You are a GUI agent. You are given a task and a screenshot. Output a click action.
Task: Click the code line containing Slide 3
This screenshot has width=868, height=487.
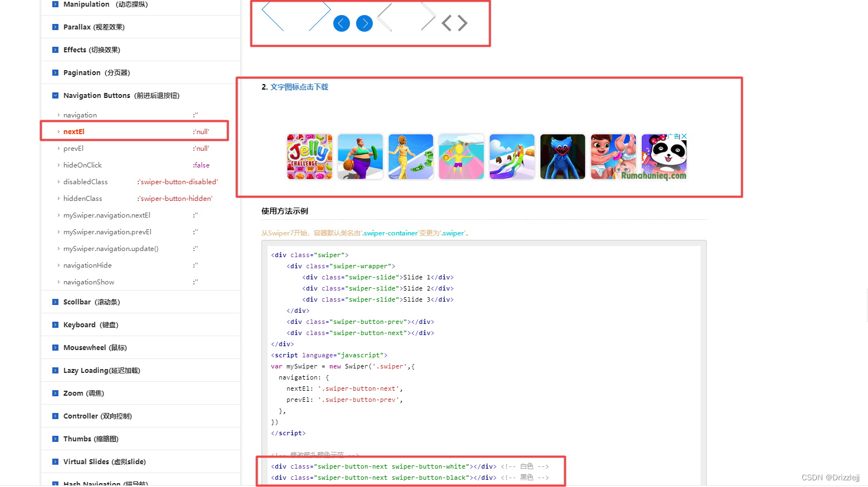pyautogui.click(x=378, y=299)
